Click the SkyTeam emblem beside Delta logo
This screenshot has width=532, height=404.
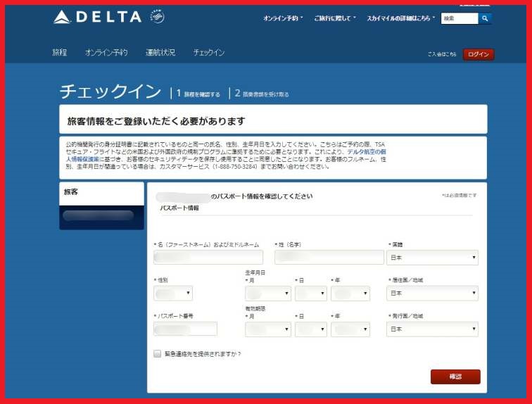coord(157,17)
